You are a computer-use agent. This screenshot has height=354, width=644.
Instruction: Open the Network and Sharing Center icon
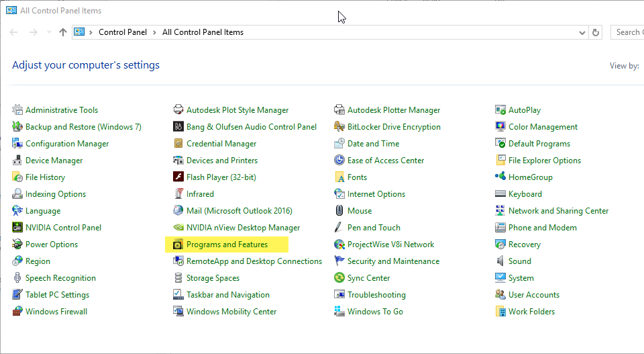500,210
